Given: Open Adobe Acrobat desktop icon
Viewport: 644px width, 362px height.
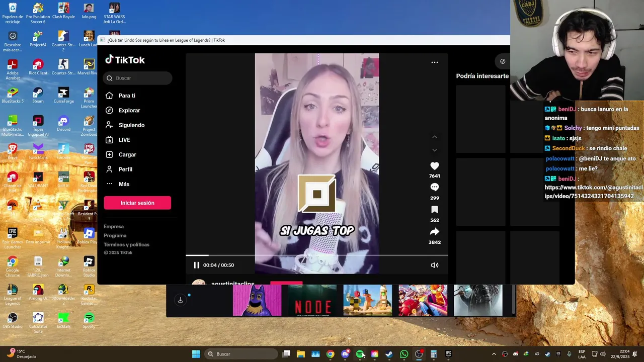Looking at the screenshot, I should [x=13, y=69].
